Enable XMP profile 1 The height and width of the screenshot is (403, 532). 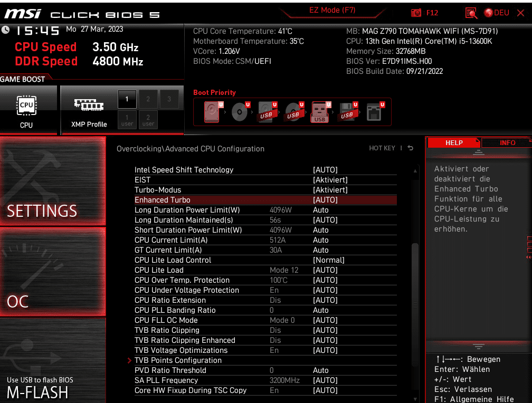pos(127,99)
